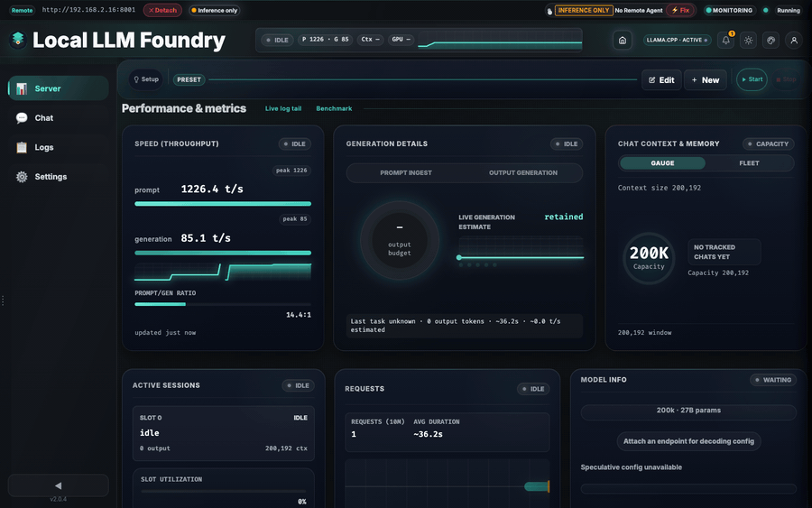Open the Live log tail link
Viewport: 812px width, 508px height.
click(x=283, y=109)
